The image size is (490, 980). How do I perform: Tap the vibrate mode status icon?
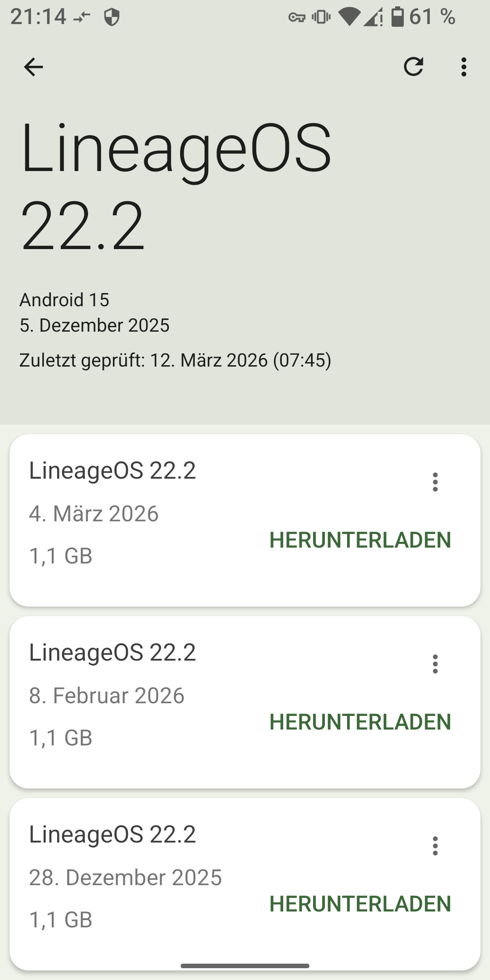pos(321,17)
